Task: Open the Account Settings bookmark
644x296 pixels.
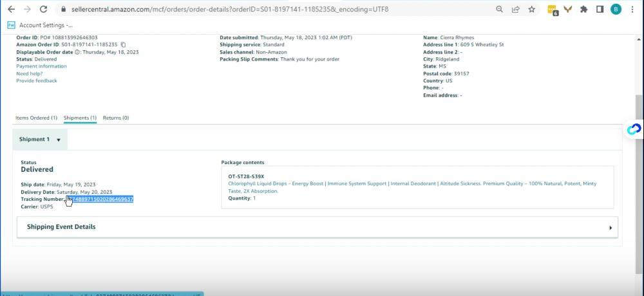Action: [40, 25]
